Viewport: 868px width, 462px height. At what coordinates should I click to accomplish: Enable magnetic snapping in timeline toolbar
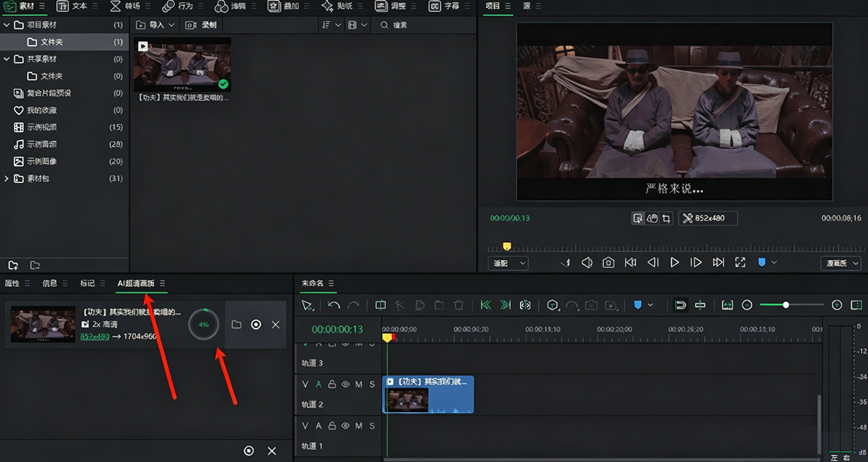point(681,305)
